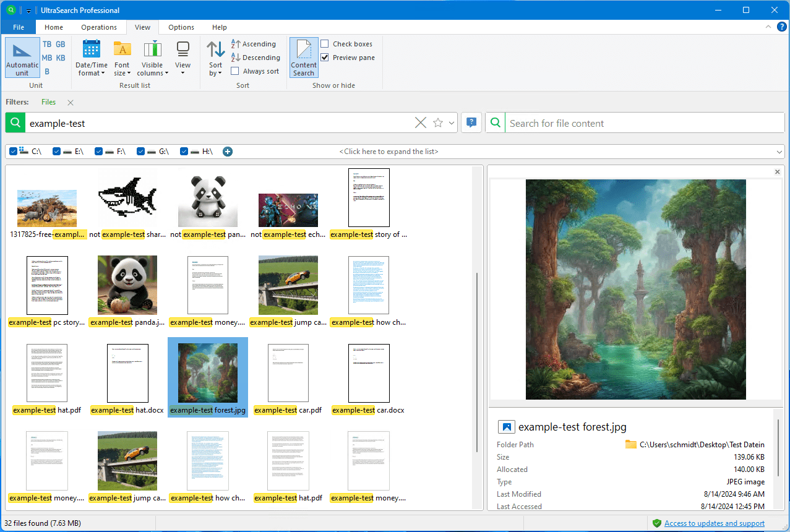790x532 pixels.
Task: Uncheck the Preview pane checkbox
Action: point(325,58)
